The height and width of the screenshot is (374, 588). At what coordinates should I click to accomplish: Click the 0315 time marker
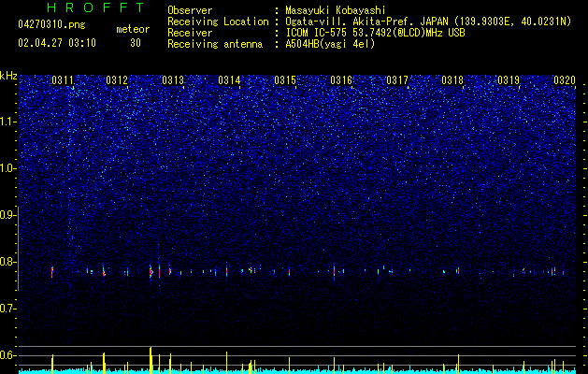pyautogui.click(x=285, y=80)
